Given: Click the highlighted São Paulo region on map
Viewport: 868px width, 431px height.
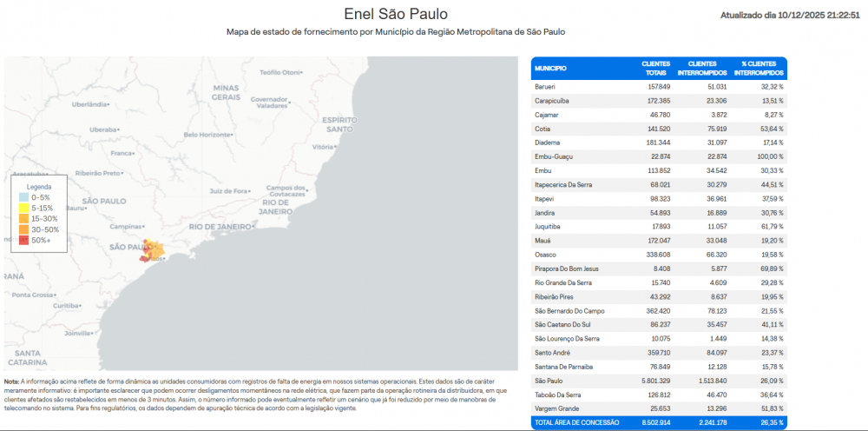Looking at the screenshot, I should coord(153,253).
